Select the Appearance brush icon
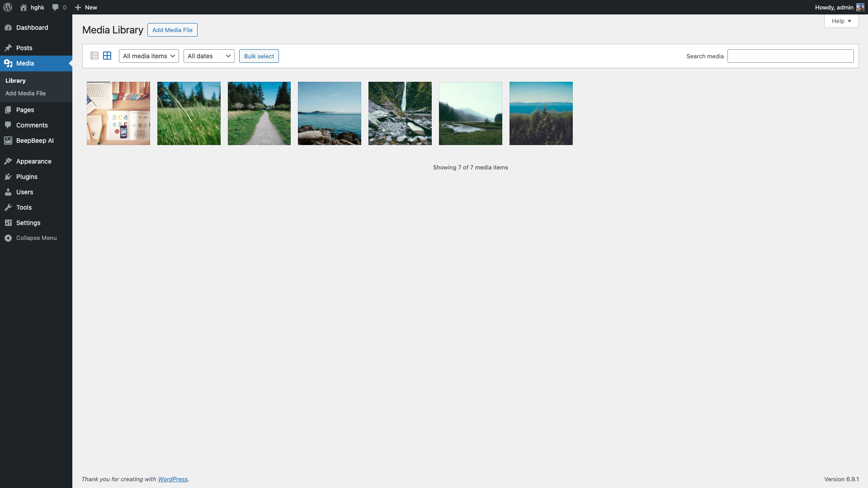The width and height of the screenshot is (868, 488). click(8, 161)
